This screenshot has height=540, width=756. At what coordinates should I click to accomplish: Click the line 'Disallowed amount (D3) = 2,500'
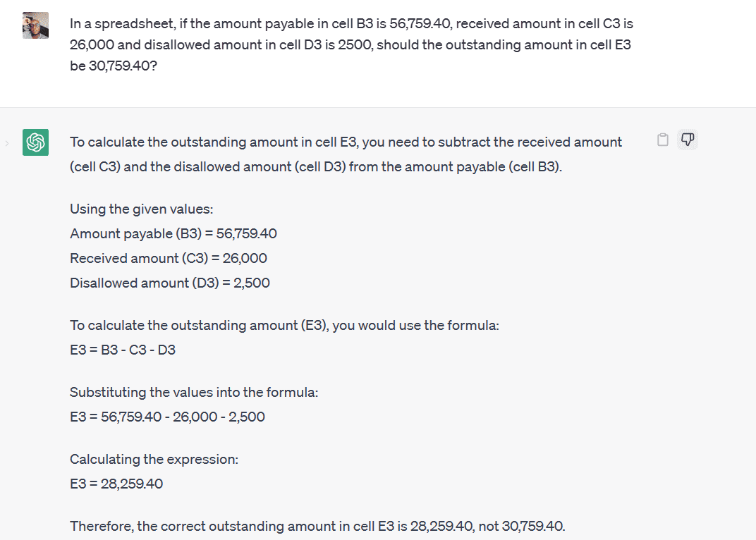point(170,283)
